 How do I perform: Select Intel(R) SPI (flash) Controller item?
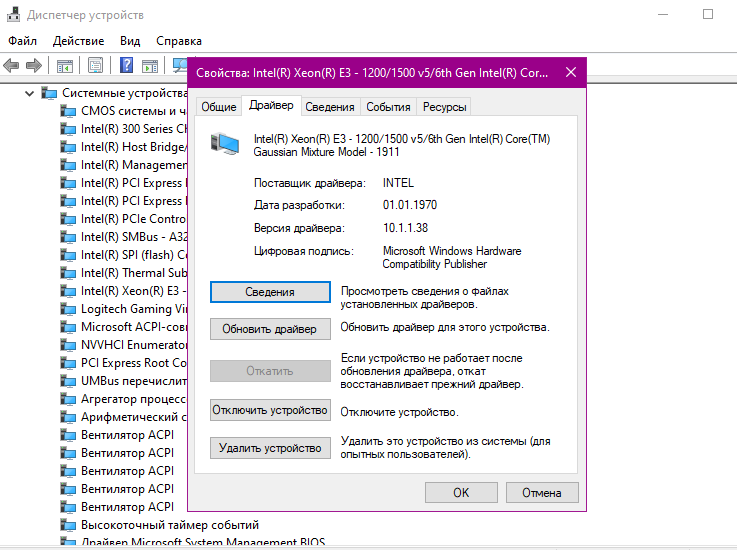[x=133, y=255]
